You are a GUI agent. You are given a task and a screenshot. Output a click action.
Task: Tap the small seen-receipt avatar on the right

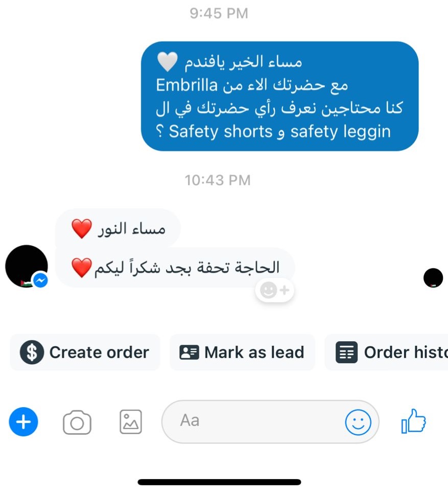click(x=433, y=278)
